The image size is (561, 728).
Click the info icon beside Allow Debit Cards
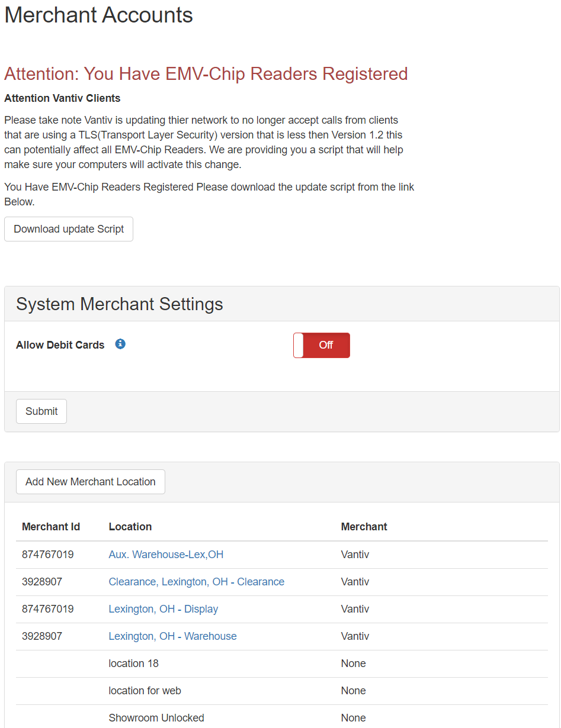tap(120, 344)
